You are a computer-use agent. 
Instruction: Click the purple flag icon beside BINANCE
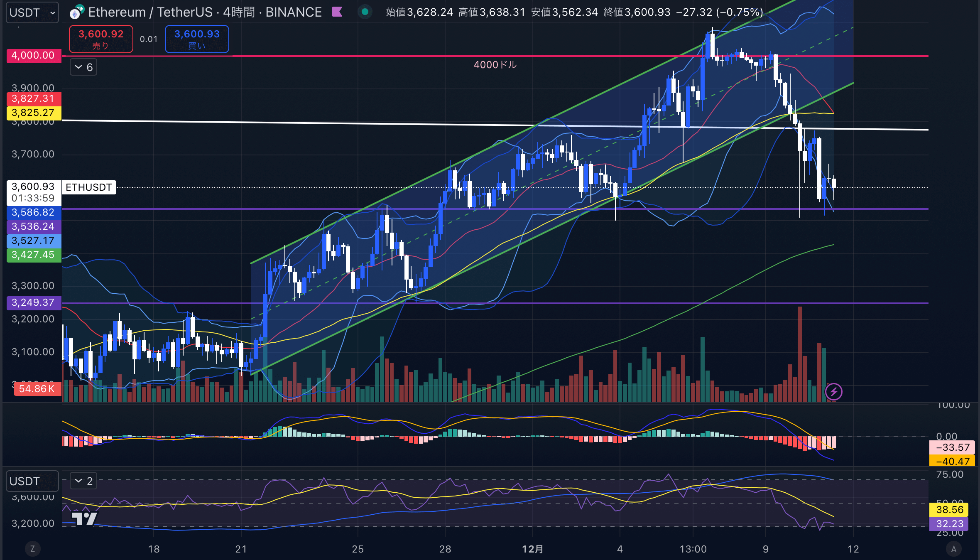point(337,12)
